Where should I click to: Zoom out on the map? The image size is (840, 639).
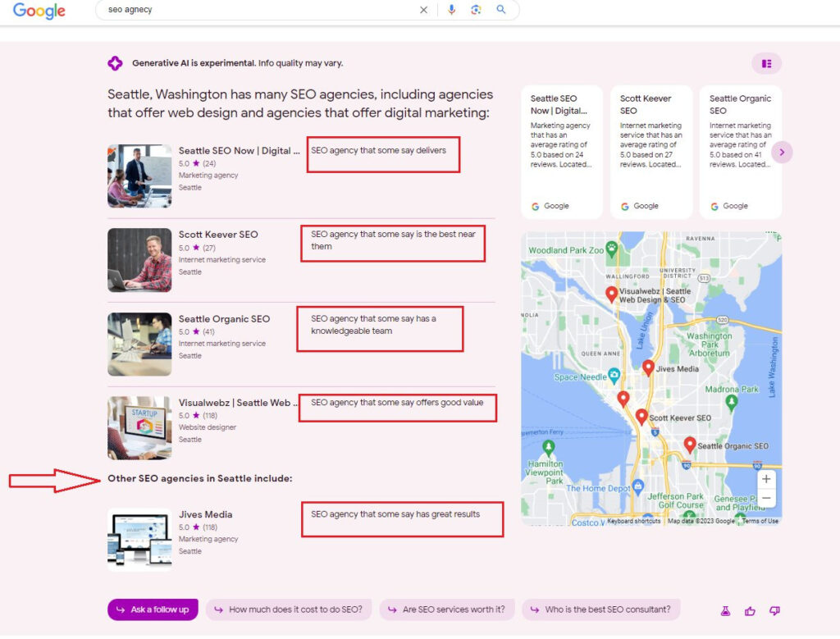pyautogui.click(x=765, y=498)
